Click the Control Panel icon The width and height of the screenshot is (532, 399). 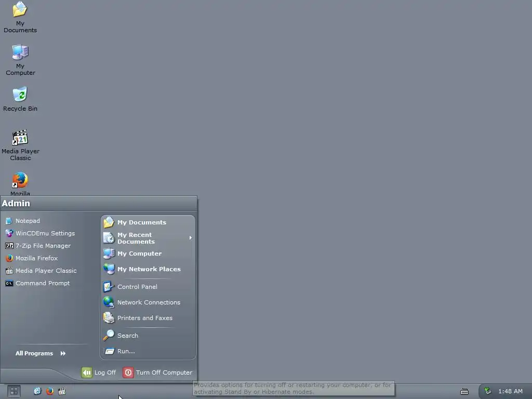point(109,287)
